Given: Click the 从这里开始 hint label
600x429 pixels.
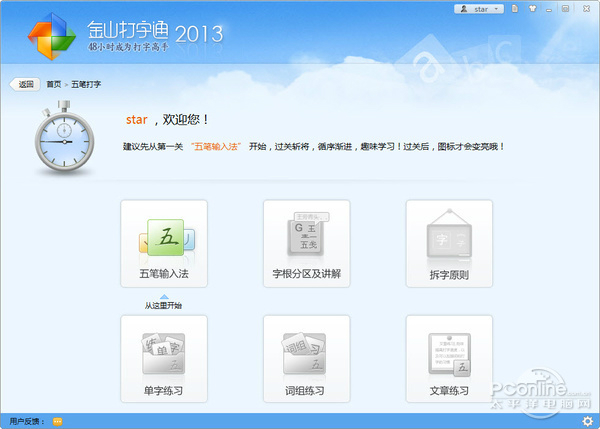Looking at the screenshot, I should coord(163,305).
